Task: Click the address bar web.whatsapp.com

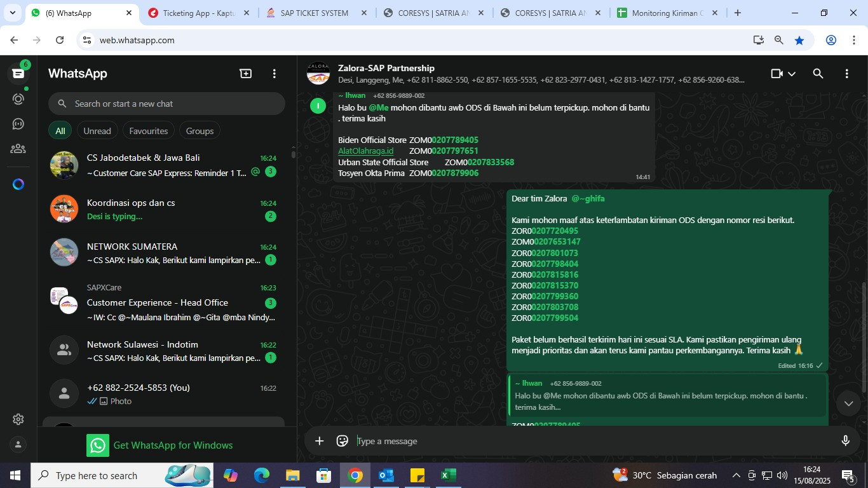Action: [x=137, y=40]
